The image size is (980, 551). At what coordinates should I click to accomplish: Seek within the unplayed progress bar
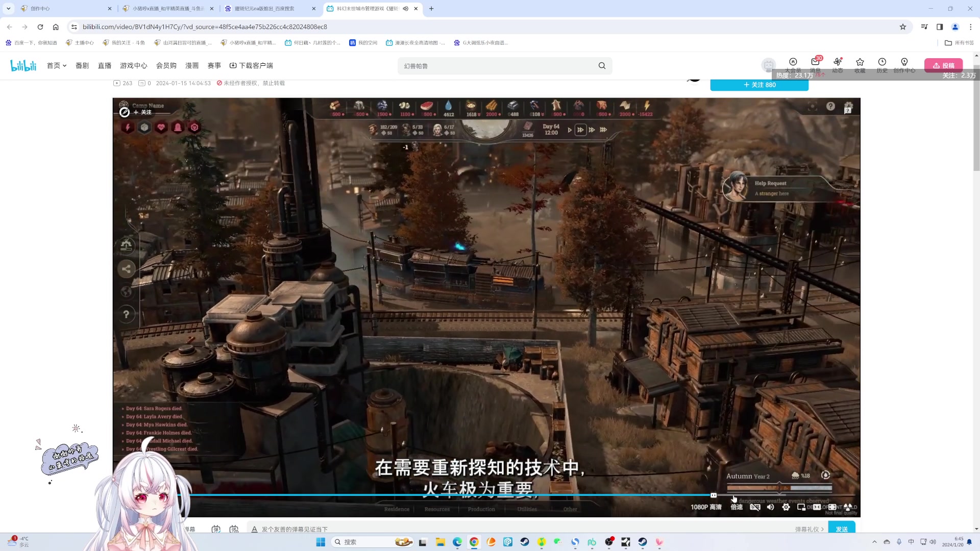pos(786,495)
